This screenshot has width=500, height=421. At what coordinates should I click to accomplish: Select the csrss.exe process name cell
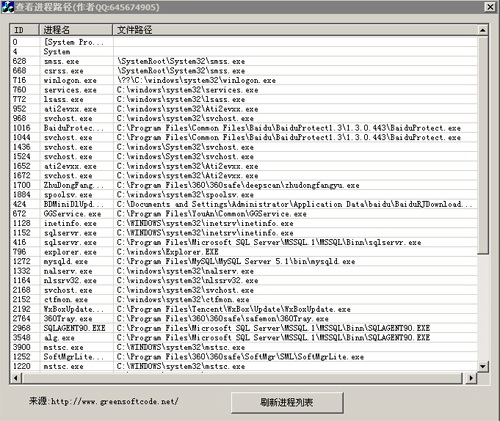(64, 71)
